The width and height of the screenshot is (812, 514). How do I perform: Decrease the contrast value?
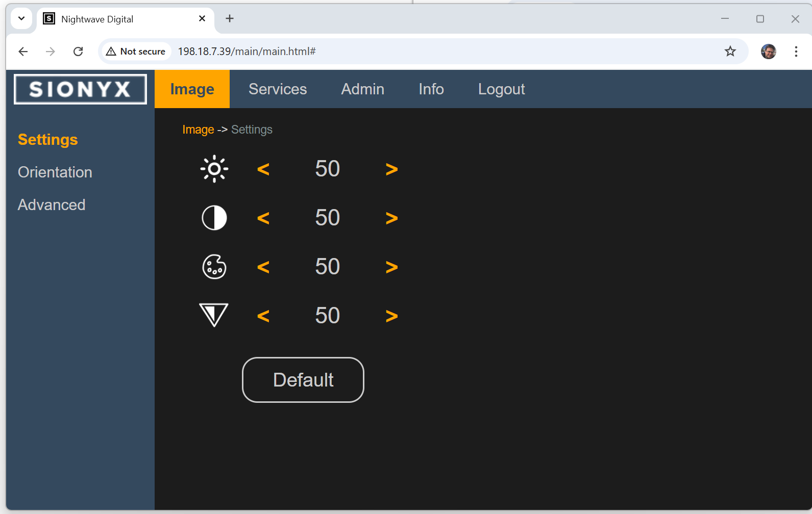pos(263,218)
